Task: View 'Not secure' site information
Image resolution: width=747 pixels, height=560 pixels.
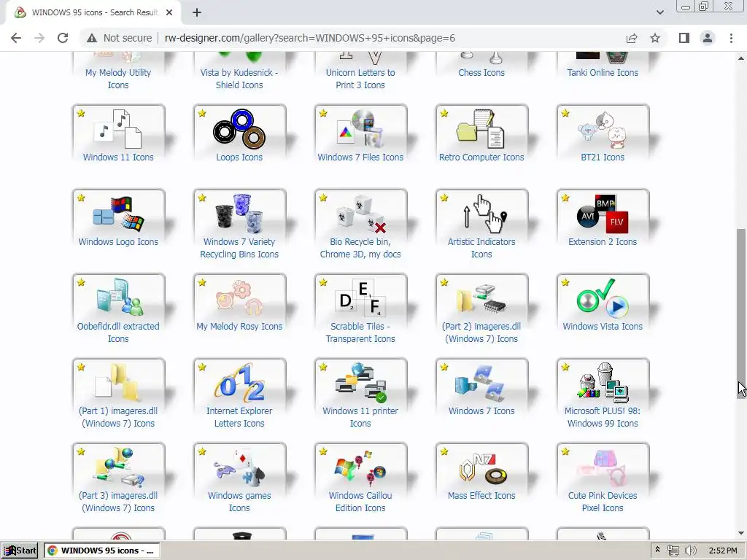Action: coord(119,38)
